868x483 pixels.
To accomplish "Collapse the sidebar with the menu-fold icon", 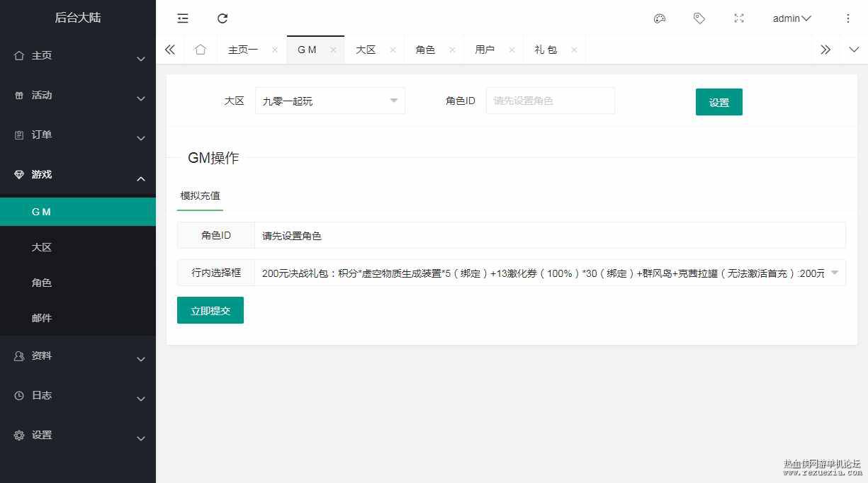I will click(183, 18).
